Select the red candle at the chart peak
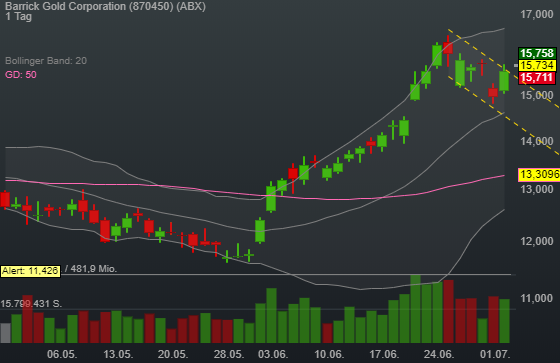The height and width of the screenshot is (363, 560). [448, 48]
